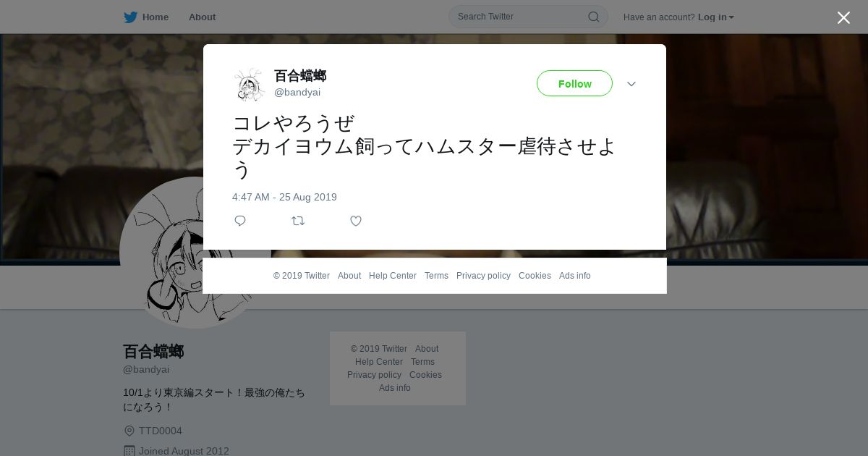Open the tweet author's avatar
The image size is (868, 456).
[x=250, y=84]
